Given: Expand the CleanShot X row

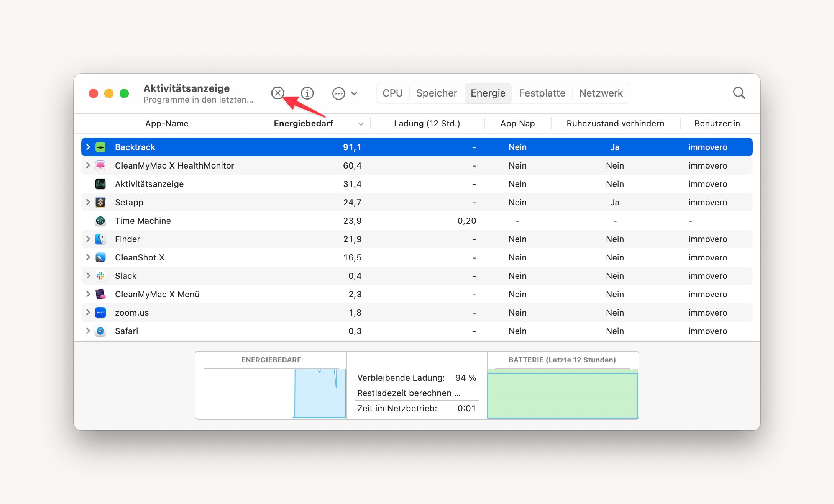Looking at the screenshot, I should click(88, 257).
